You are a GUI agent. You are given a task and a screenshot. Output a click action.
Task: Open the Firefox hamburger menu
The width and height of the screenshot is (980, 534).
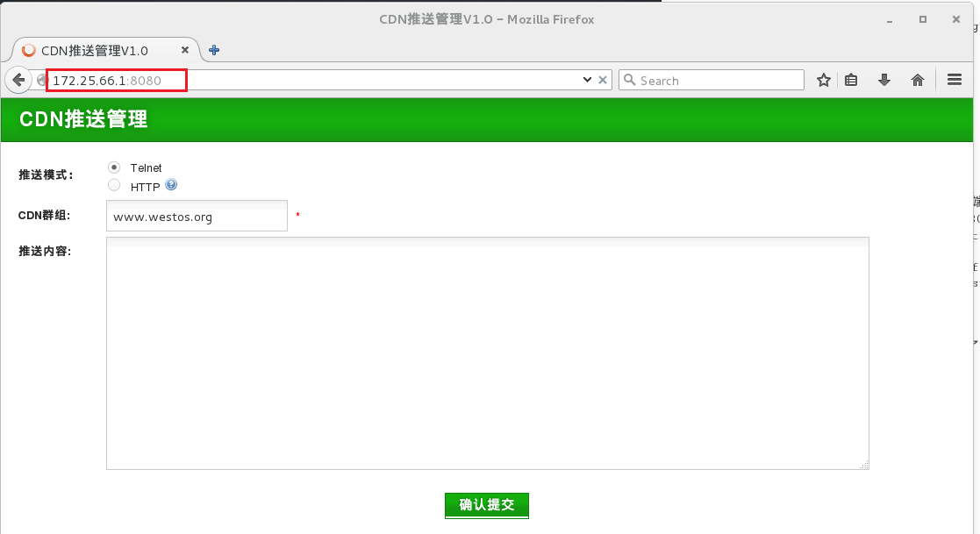pyautogui.click(x=955, y=80)
